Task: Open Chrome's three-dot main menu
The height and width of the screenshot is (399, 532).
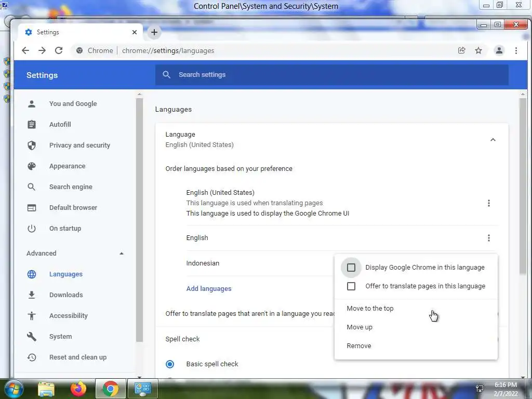Action: pos(516,50)
